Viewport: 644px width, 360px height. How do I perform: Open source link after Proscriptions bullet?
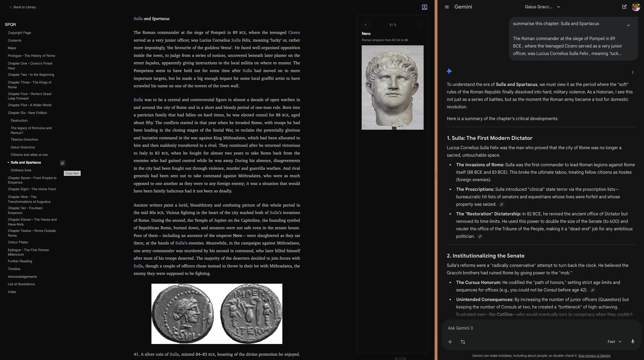(x=501, y=205)
